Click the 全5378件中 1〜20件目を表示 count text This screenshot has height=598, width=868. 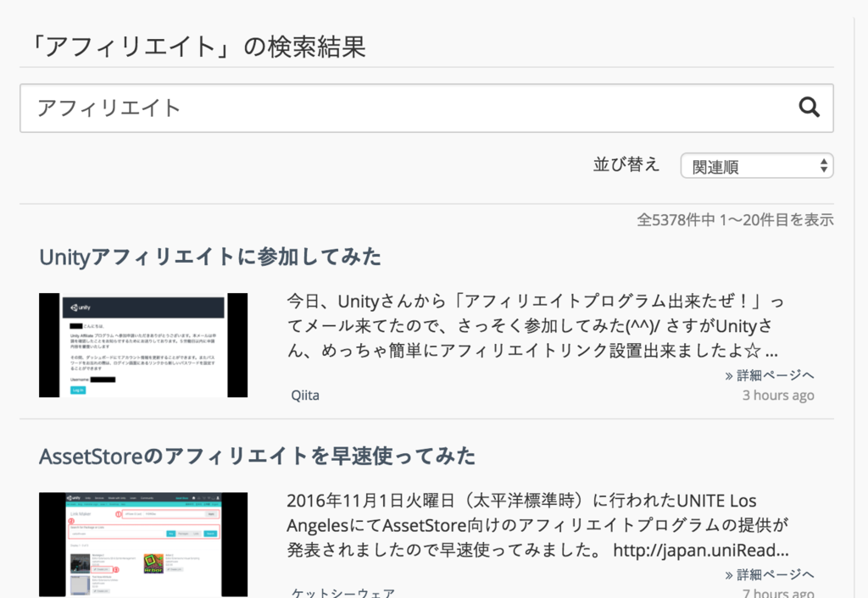pos(735,220)
